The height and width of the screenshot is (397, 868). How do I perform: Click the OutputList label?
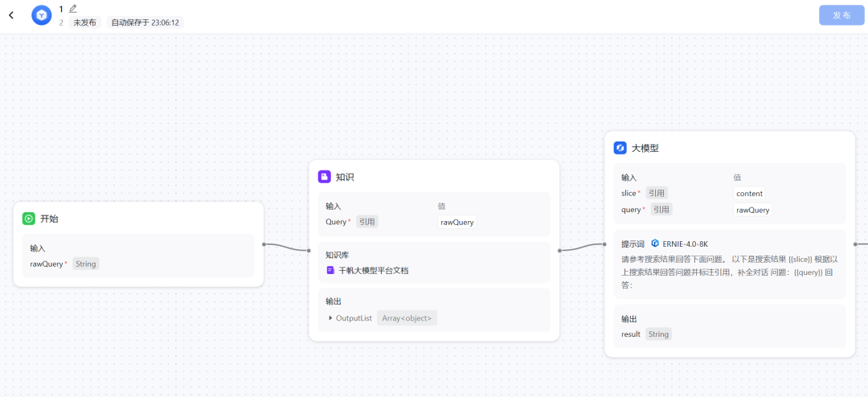pyautogui.click(x=354, y=317)
